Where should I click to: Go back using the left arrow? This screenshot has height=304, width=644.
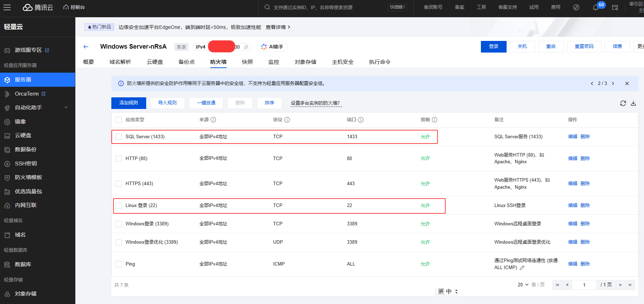click(86, 47)
